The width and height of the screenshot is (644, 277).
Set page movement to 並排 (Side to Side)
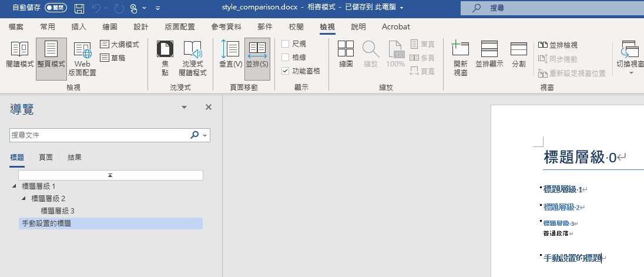tap(257, 59)
